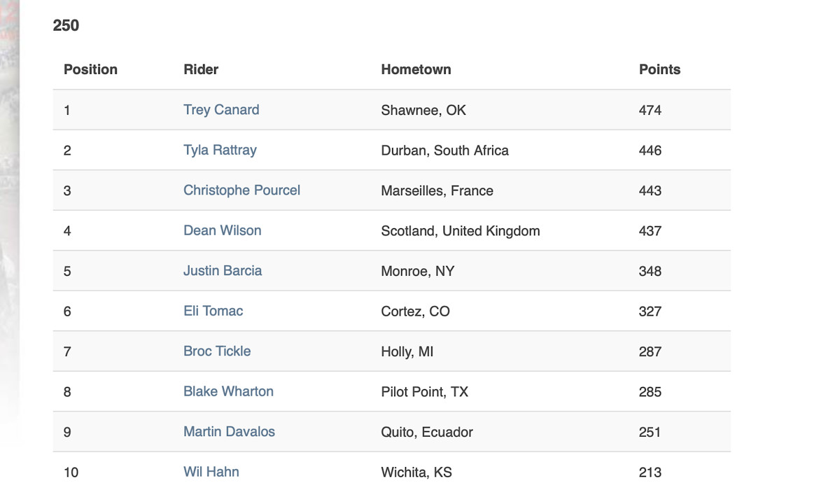Click the 474 points cell
840x504 pixels.
coord(650,110)
